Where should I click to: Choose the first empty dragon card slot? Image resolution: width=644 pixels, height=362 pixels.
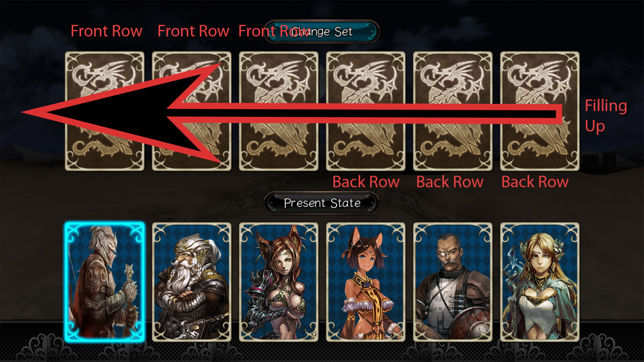point(105,111)
